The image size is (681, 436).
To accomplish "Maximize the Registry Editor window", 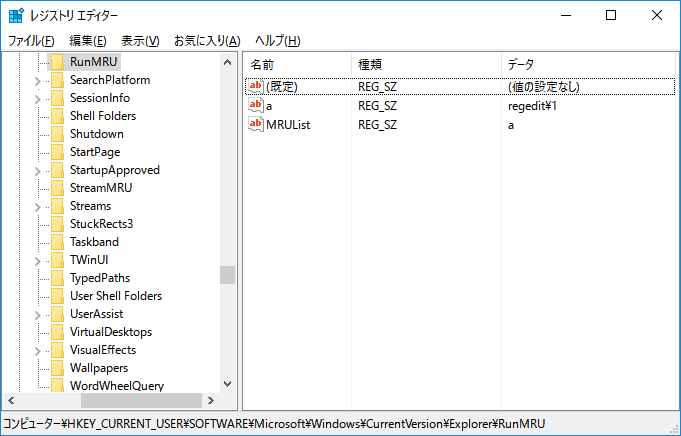I will tap(611, 16).
